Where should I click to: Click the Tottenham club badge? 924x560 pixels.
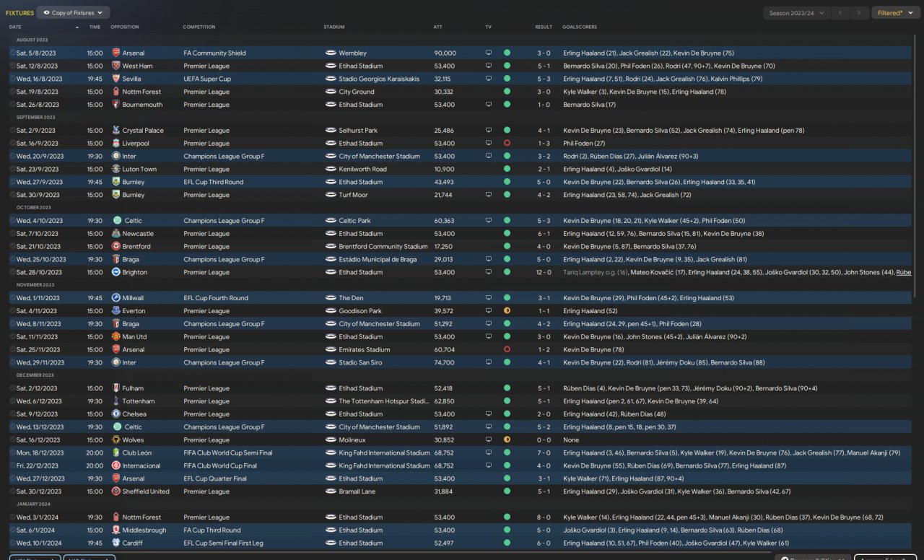tap(116, 401)
